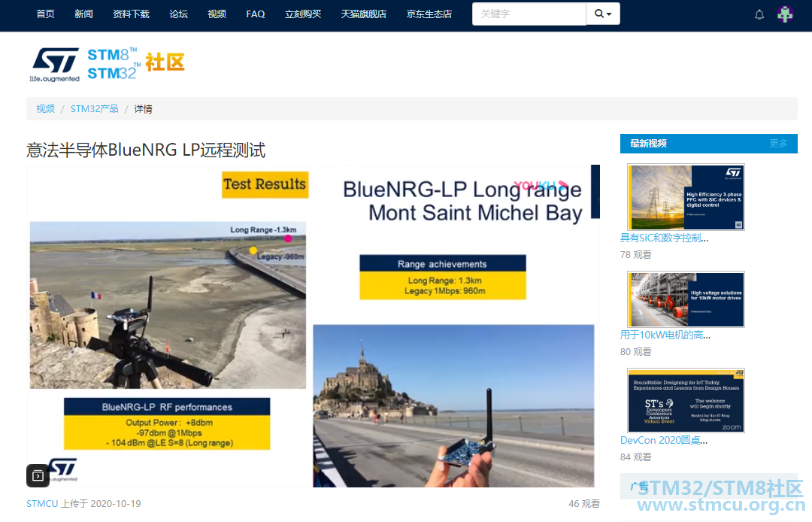Click the STM8 STM32 社区 logo
Viewport: 812px width, 522px height.
(135, 64)
